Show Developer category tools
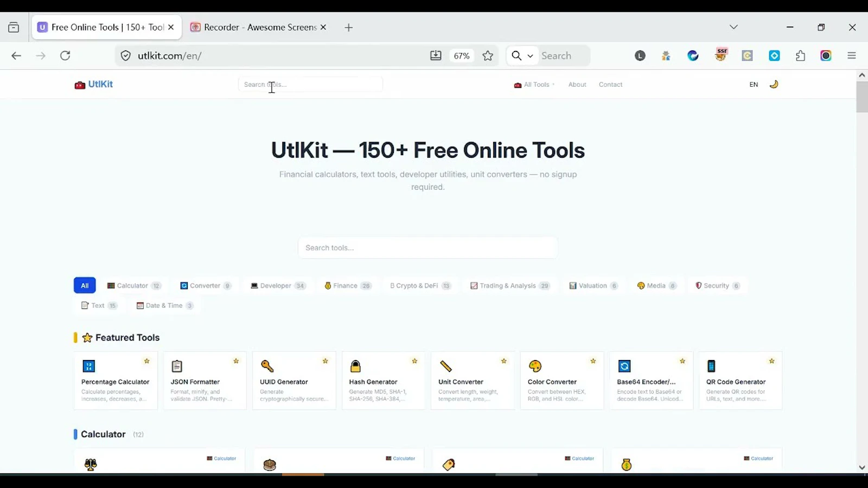The height and width of the screenshot is (488, 868). coord(278,286)
